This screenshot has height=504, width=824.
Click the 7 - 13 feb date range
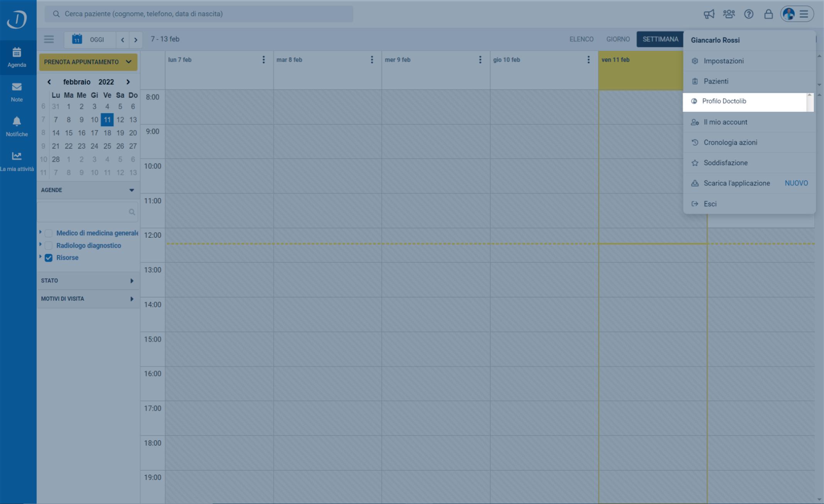(x=165, y=39)
